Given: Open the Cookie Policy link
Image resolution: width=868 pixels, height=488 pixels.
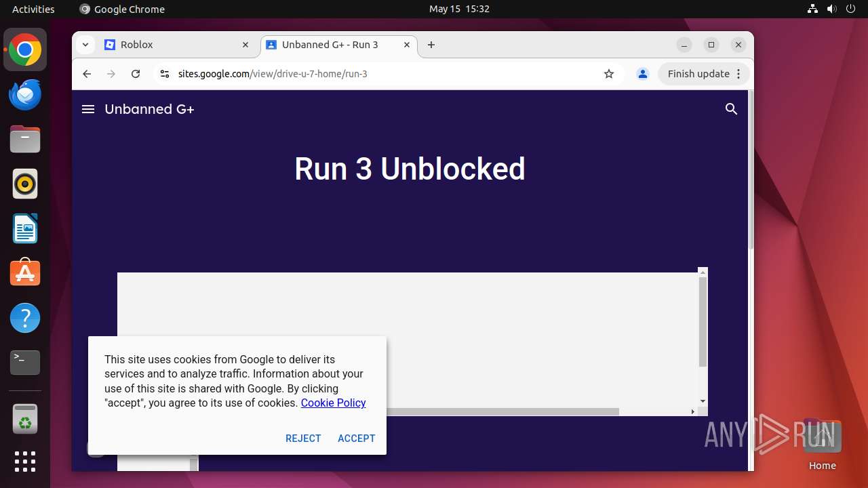Looking at the screenshot, I should click(333, 403).
